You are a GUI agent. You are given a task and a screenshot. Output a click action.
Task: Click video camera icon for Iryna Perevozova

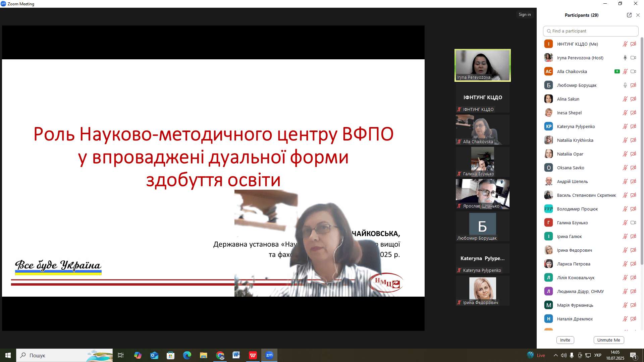coord(633,58)
